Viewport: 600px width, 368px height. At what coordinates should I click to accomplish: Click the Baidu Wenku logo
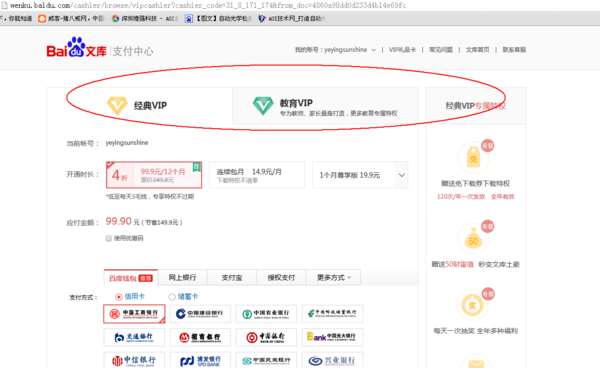(x=76, y=48)
